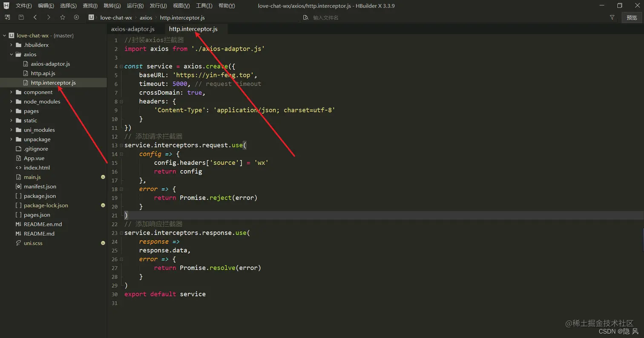Open the 工具(T) menu
The width and height of the screenshot is (644, 338).
204,6
